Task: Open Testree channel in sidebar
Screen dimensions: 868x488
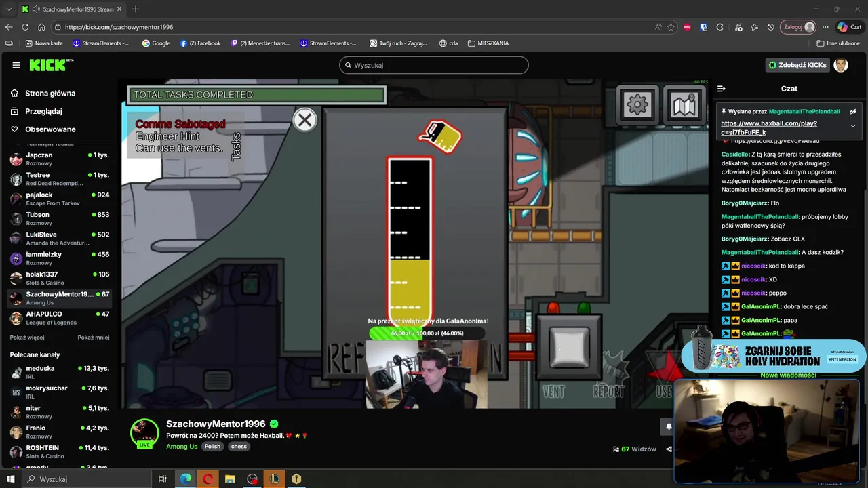Action: click(60, 178)
